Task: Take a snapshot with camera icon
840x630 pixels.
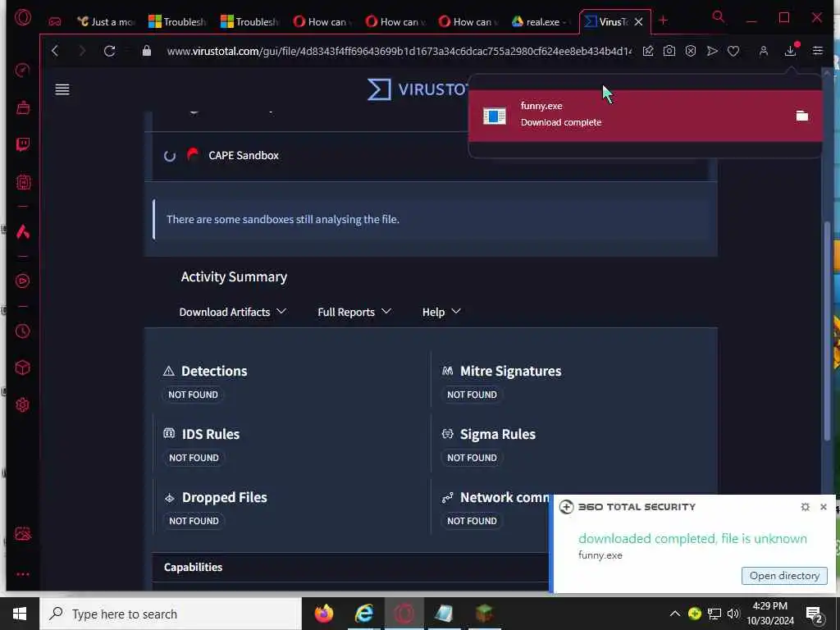Action: (x=669, y=51)
